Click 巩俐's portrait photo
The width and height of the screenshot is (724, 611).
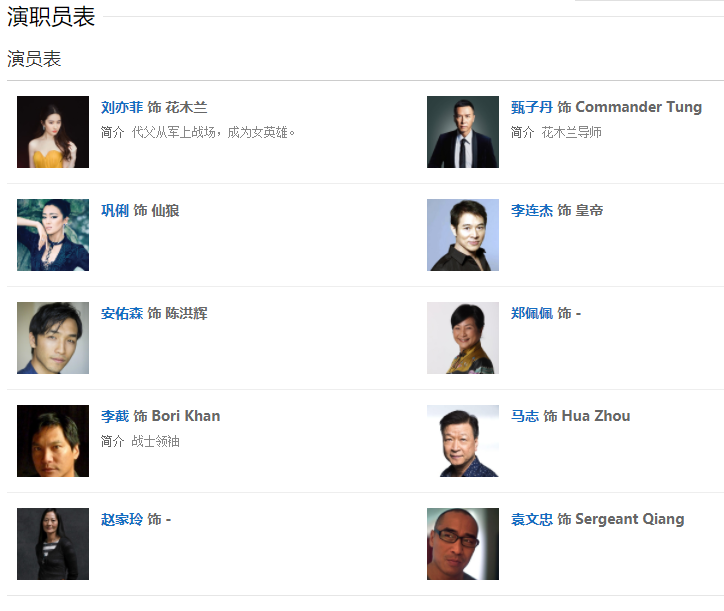pos(53,235)
